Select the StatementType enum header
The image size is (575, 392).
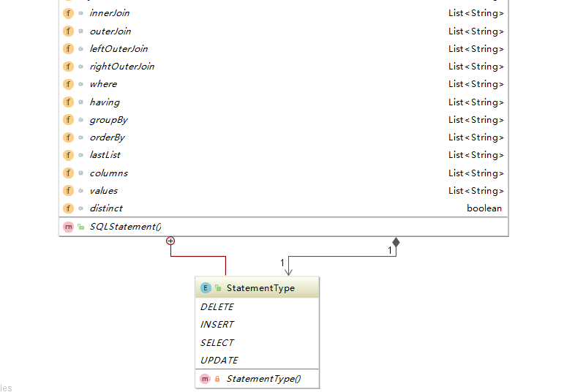click(x=260, y=288)
